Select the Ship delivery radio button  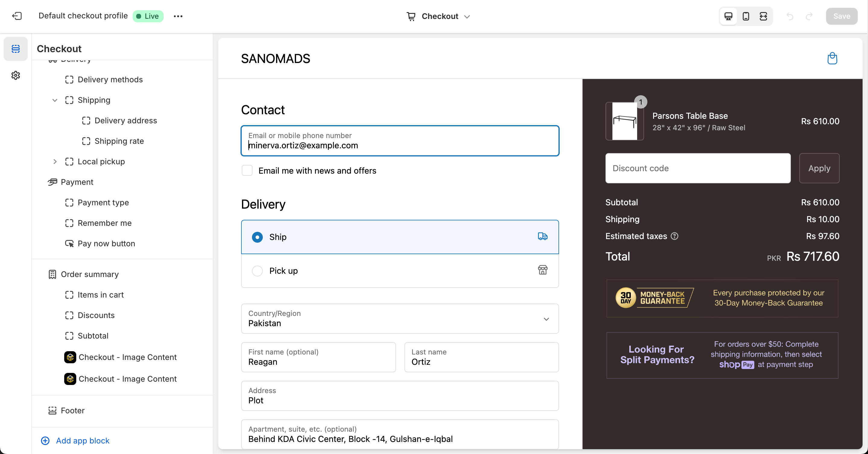(x=257, y=237)
